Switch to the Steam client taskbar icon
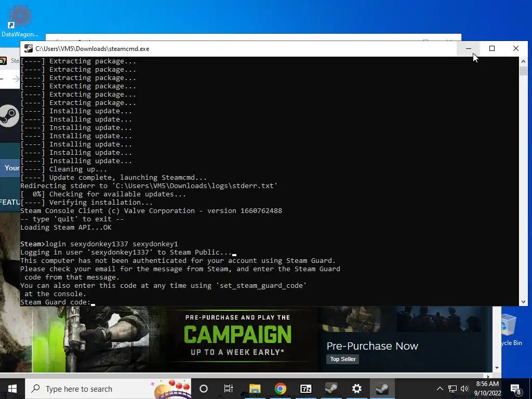 point(331,389)
